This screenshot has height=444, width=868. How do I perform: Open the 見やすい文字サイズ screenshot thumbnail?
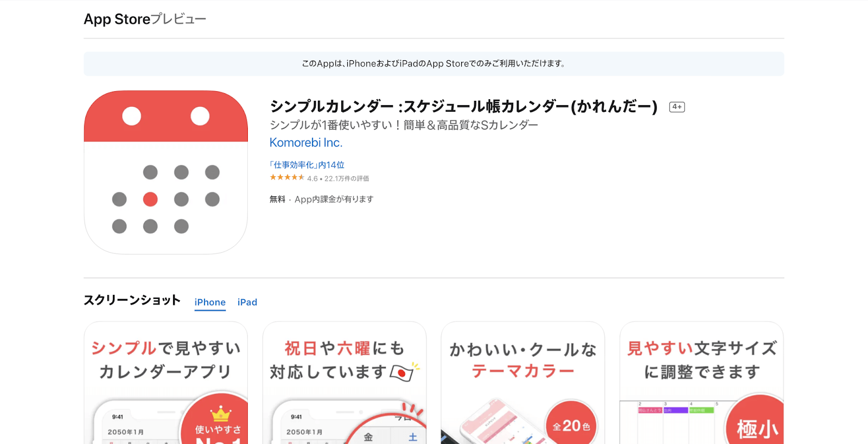click(701, 383)
